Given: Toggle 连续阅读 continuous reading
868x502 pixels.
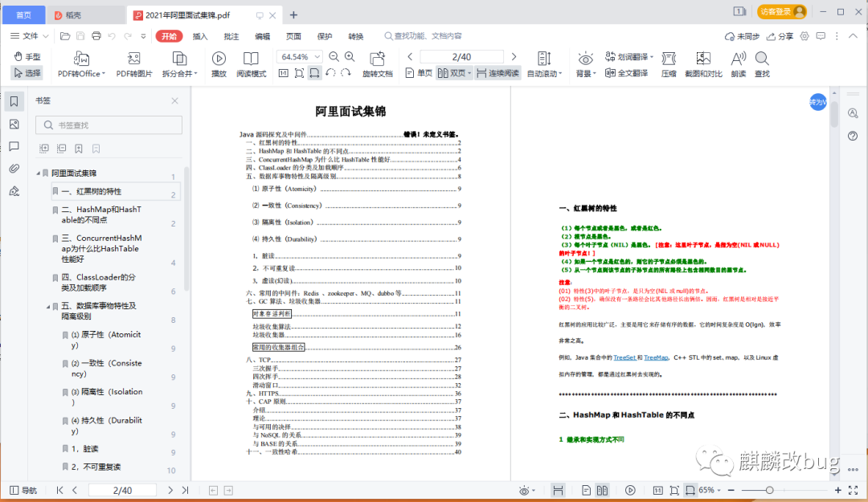Looking at the screenshot, I should click(x=497, y=73).
